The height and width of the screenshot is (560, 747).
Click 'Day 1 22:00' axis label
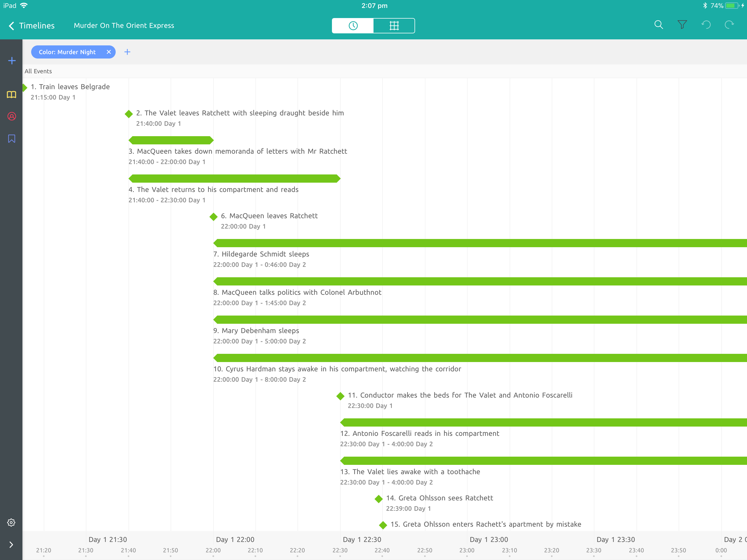(x=235, y=540)
